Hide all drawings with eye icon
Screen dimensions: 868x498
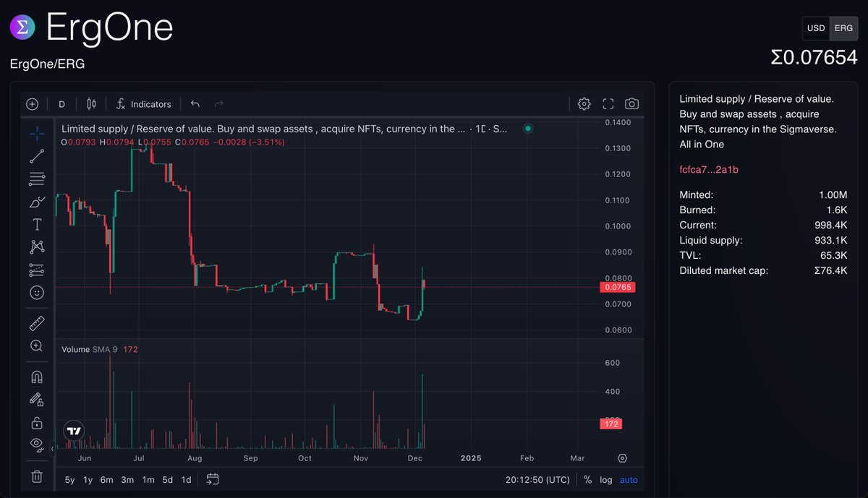[x=37, y=444]
